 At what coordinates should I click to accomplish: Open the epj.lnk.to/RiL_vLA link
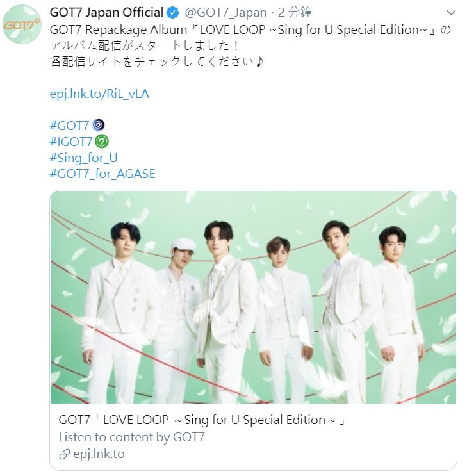tap(99, 94)
